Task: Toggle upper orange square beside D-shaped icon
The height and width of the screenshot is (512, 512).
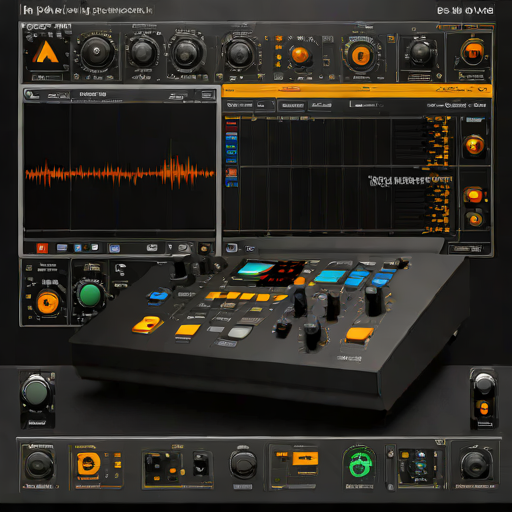Action: 117,455
